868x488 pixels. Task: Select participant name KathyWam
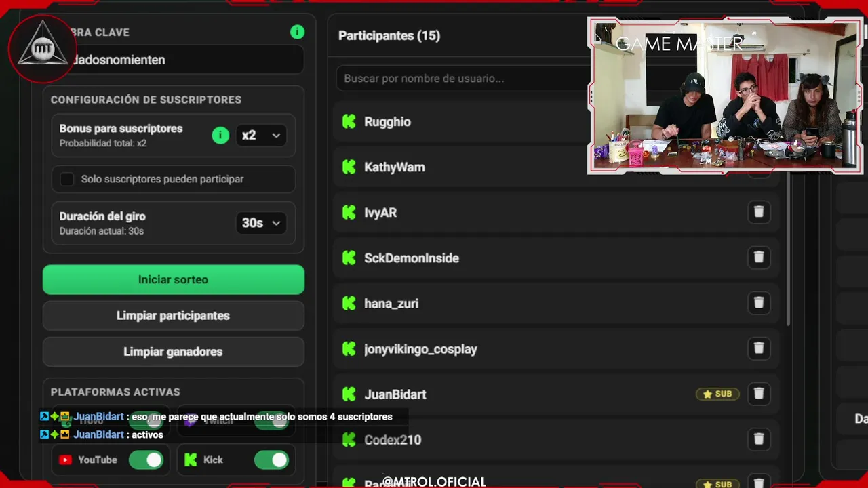tap(395, 167)
